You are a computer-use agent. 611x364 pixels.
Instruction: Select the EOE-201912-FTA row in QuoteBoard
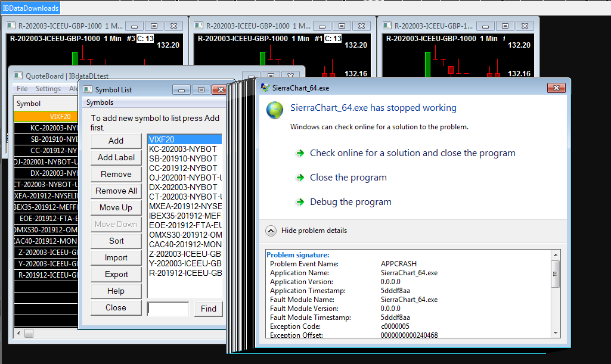46,219
